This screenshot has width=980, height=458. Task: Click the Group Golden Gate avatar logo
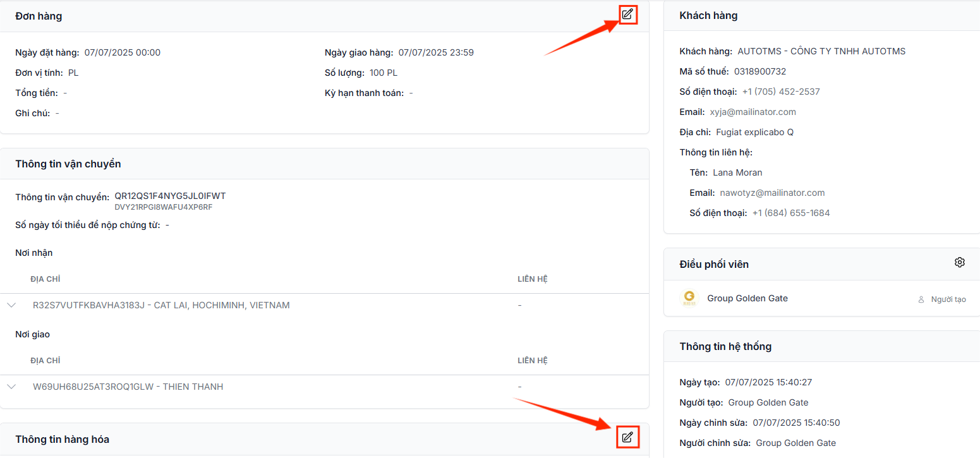[x=689, y=298]
